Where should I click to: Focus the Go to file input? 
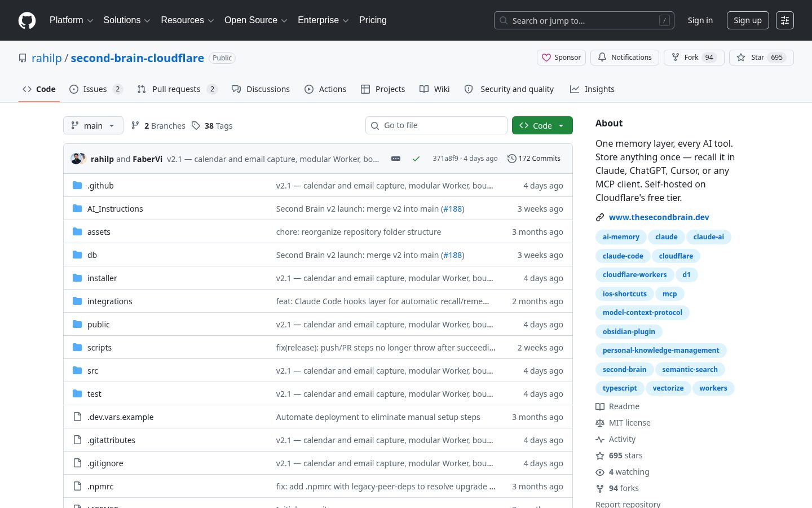[x=436, y=125]
